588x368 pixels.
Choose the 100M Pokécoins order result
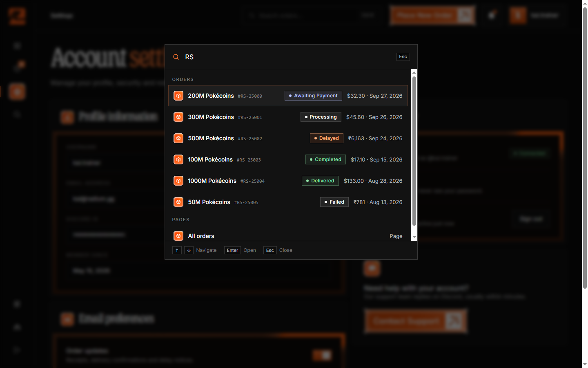[x=288, y=159]
